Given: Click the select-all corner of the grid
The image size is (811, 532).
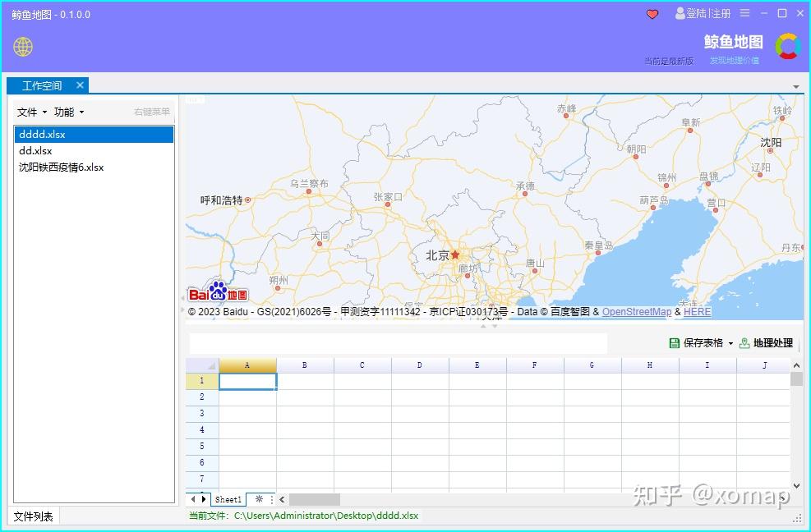Looking at the screenshot, I should pyautogui.click(x=202, y=365).
